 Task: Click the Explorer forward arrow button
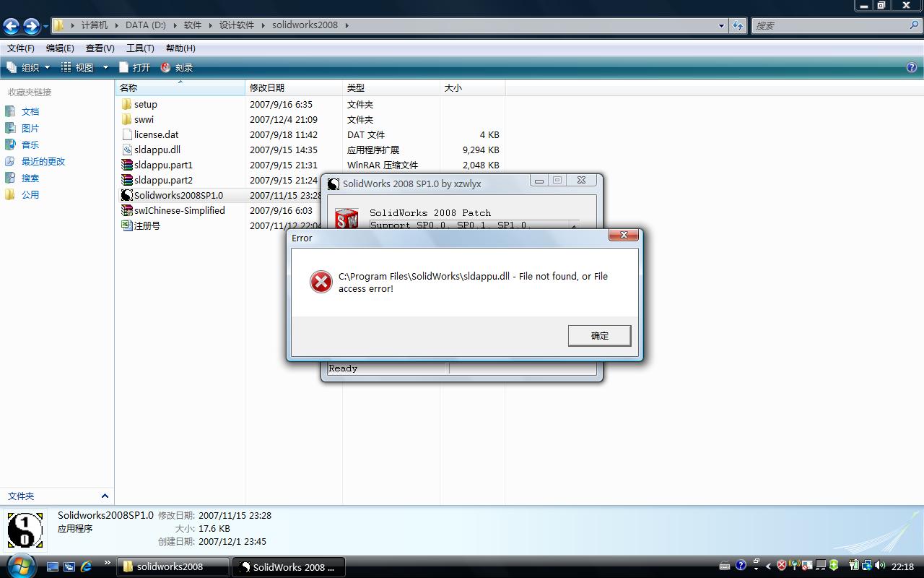(31, 27)
